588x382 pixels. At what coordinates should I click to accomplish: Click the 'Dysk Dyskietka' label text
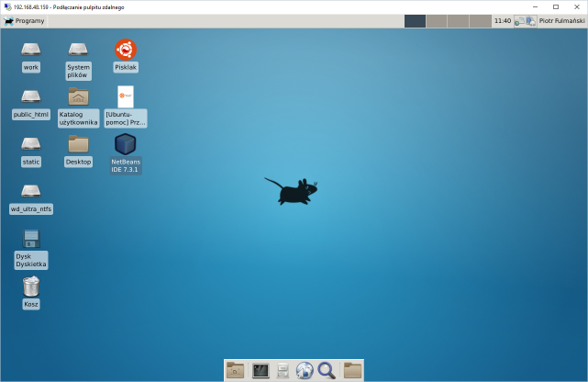pyautogui.click(x=31, y=261)
